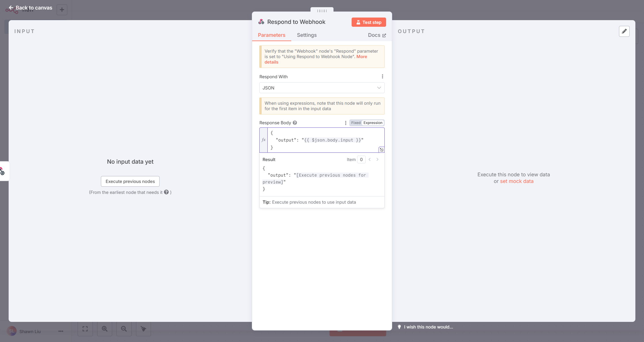
Task: Click lightbulb I wish this node would
Action: (x=425, y=327)
